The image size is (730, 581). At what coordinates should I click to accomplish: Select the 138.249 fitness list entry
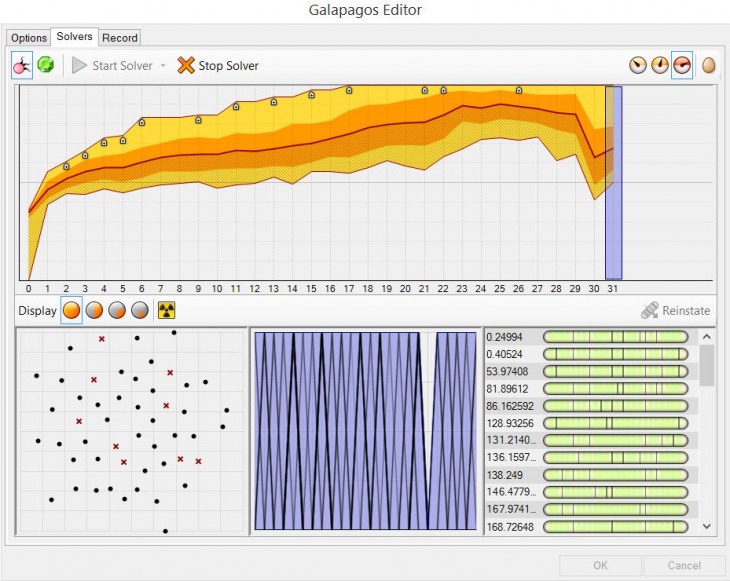tap(590, 474)
